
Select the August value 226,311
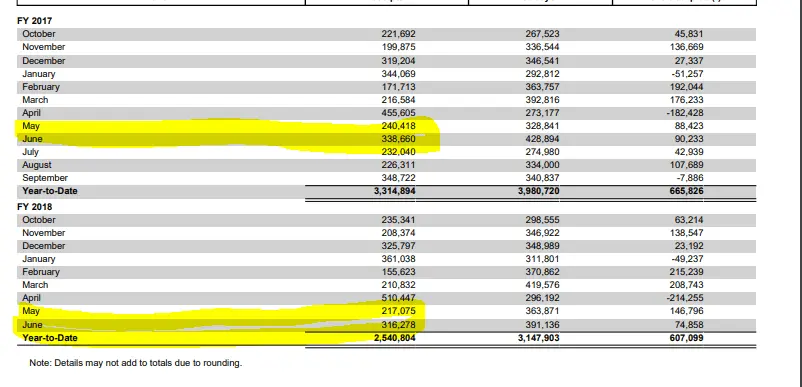(x=398, y=165)
